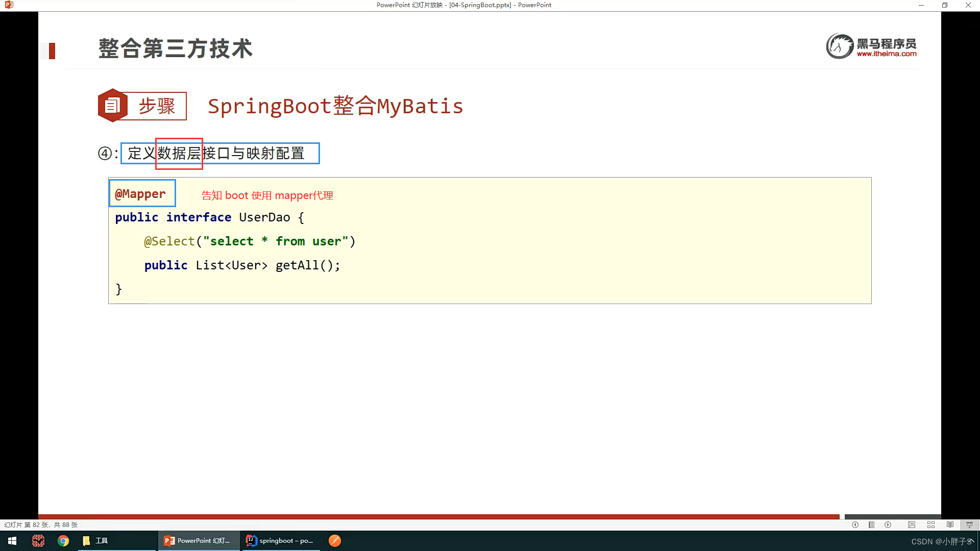The width and height of the screenshot is (980, 551).
Task: Launch Google Chrome from taskbar
Action: [x=63, y=541]
